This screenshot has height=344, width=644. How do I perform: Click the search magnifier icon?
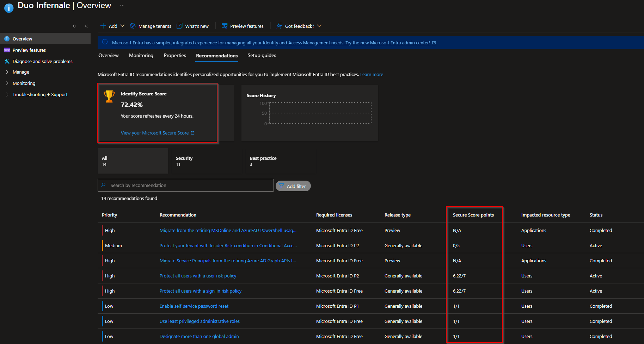pyautogui.click(x=103, y=185)
